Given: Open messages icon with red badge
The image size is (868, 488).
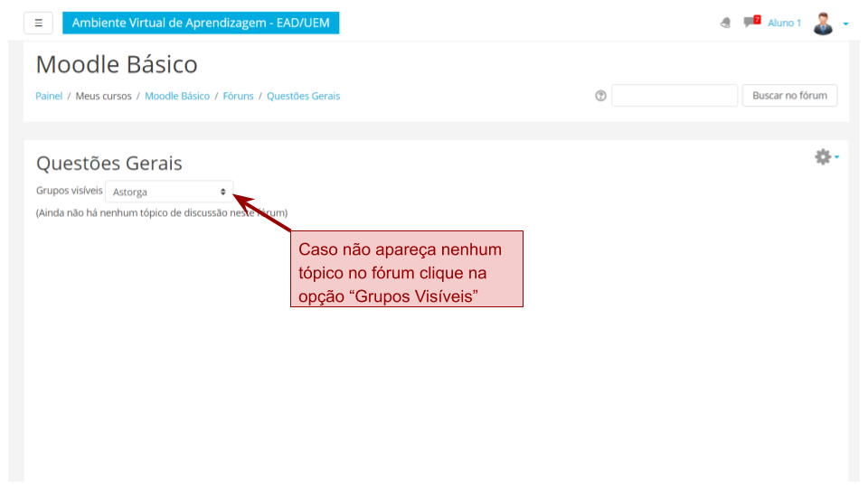Looking at the screenshot, I should pyautogui.click(x=750, y=22).
